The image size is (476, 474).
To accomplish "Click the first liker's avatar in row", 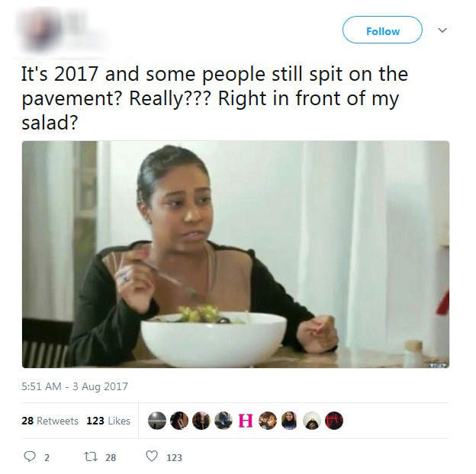I will click(157, 421).
